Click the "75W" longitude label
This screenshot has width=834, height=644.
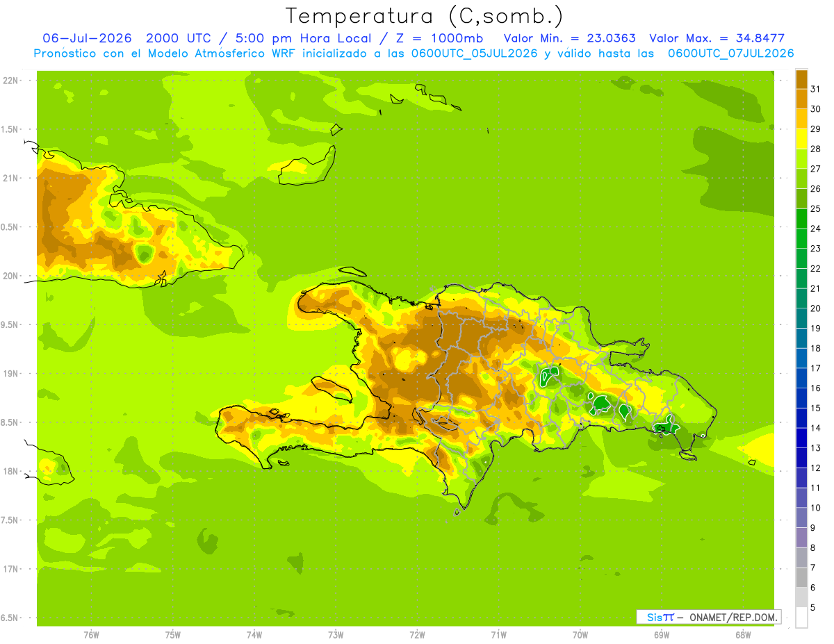click(173, 635)
